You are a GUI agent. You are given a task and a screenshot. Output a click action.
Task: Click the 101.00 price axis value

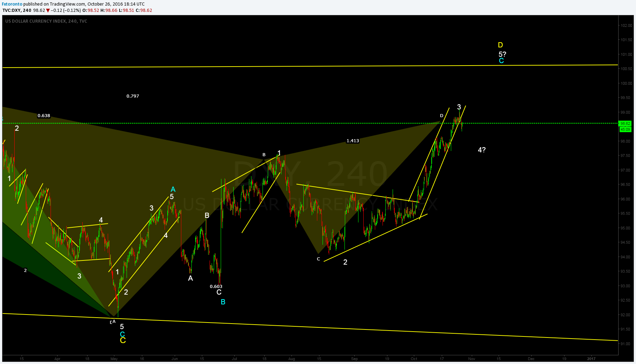[626, 54]
